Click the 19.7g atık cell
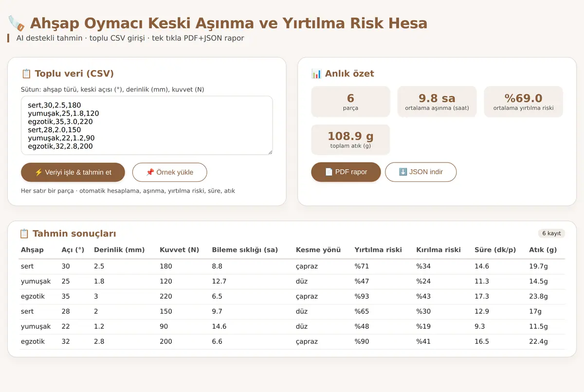584x392 pixels. coord(538,266)
